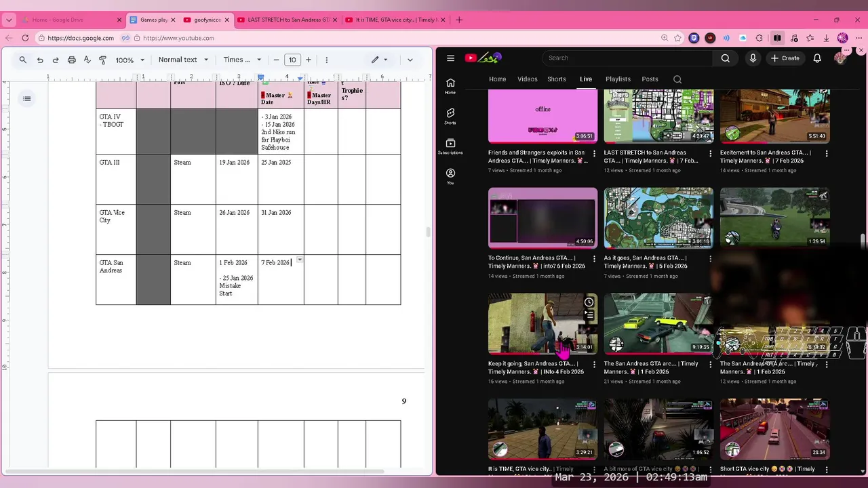Switch to the Shorts channel tab
The height and width of the screenshot is (488, 868).
(557, 79)
